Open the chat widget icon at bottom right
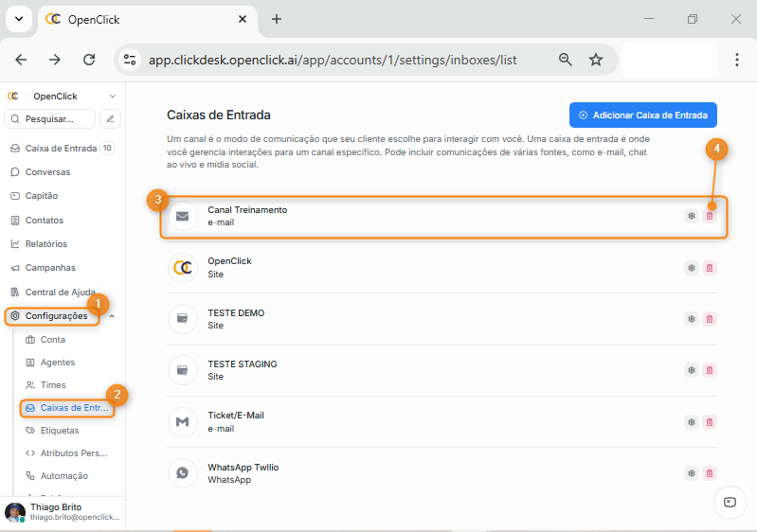This screenshot has height=532, width=757. click(729, 502)
